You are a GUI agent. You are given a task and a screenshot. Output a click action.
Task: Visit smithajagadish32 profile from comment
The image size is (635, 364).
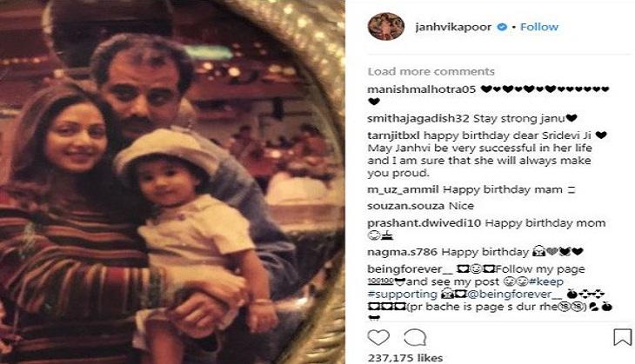418,118
